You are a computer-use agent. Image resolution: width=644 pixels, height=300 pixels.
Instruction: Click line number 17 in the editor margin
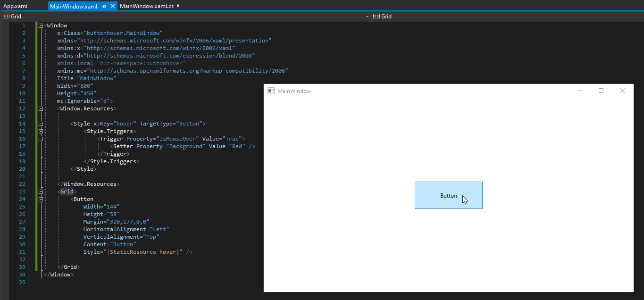pos(22,146)
